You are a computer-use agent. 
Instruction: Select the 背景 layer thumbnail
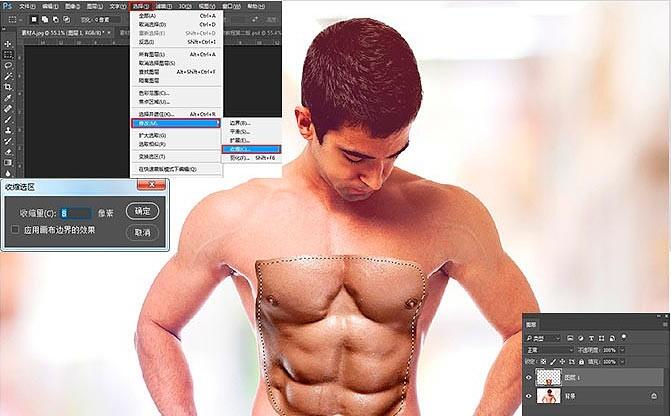[549, 396]
